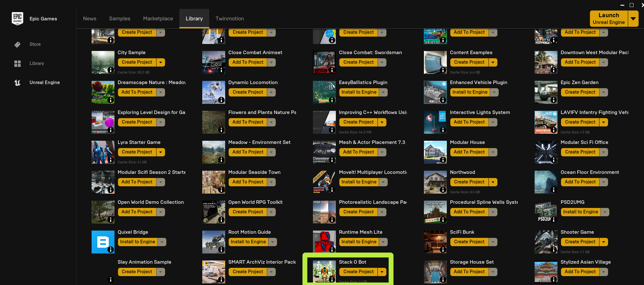Show info for Epic Zen Garden thumbnail
Viewport: 644px width, 285px height.
(x=554, y=100)
